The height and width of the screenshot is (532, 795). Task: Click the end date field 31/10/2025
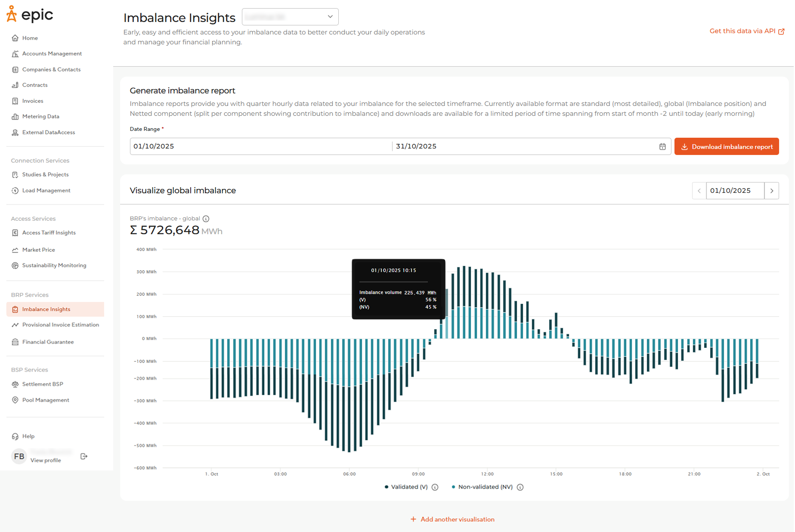click(523, 146)
